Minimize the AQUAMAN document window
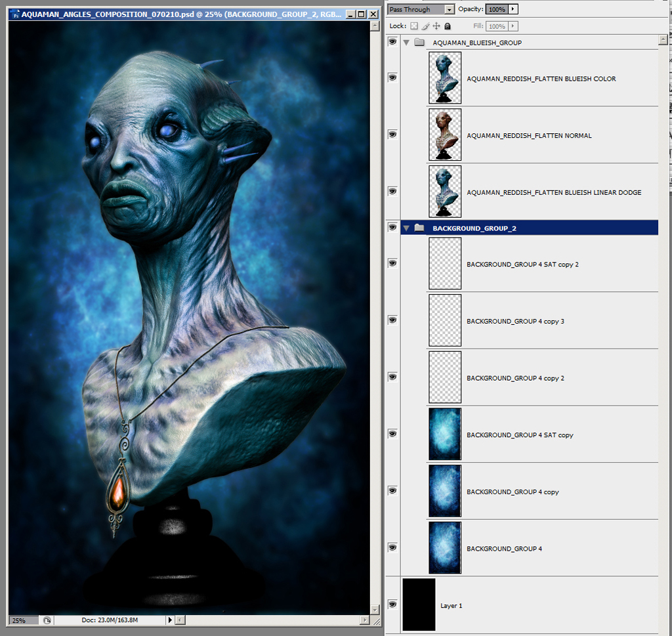 click(x=350, y=14)
